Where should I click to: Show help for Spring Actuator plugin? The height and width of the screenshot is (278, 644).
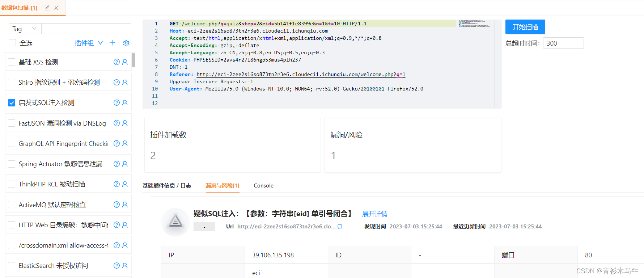pyautogui.click(x=116, y=164)
